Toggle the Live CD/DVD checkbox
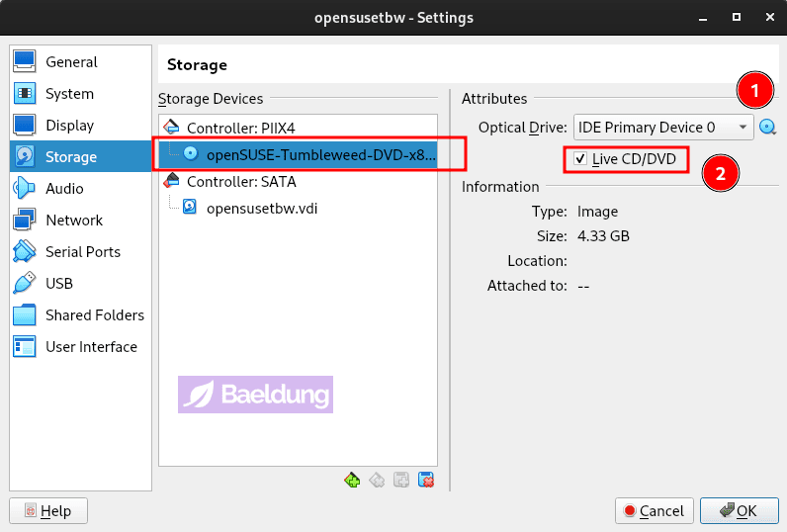The width and height of the screenshot is (787, 532). point(580,159)
